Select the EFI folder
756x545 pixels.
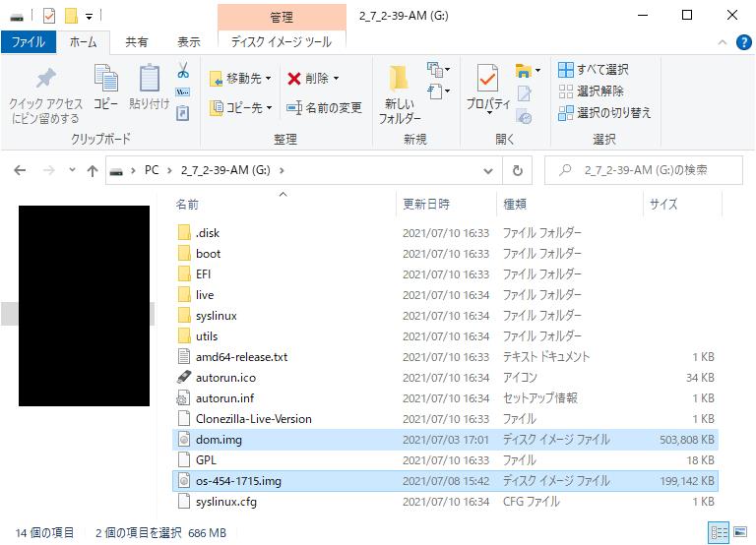[445, 274]
